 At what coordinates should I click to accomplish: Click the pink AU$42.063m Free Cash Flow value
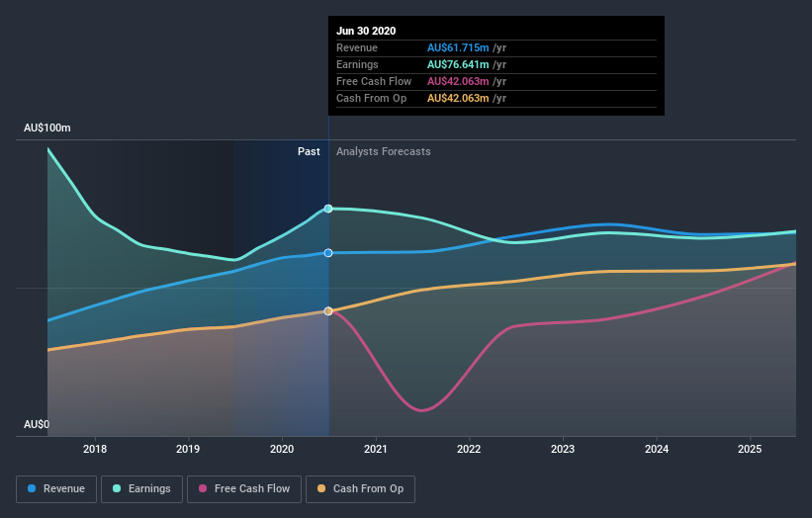coord(458,81)
